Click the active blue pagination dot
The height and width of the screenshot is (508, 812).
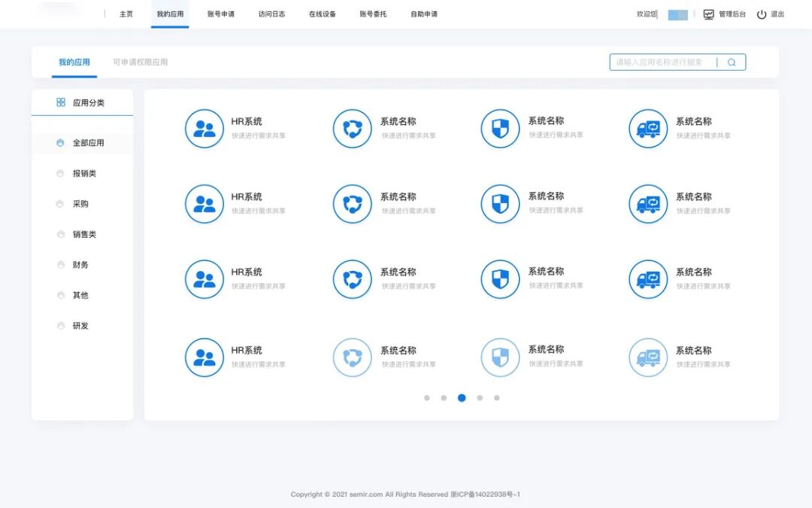pyautogui.click(x=462, y=398)
